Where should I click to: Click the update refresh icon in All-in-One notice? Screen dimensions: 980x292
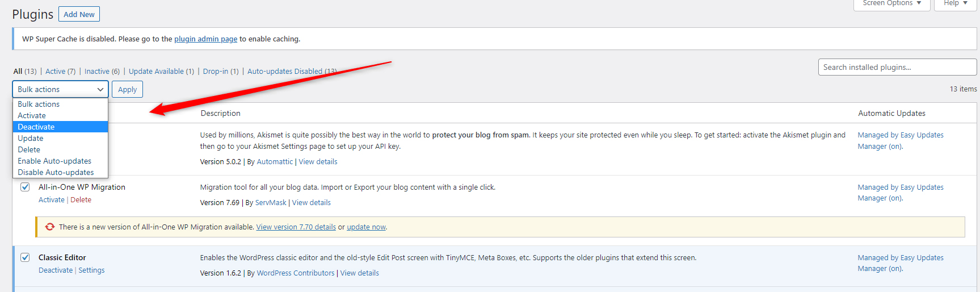coord(50,227)
